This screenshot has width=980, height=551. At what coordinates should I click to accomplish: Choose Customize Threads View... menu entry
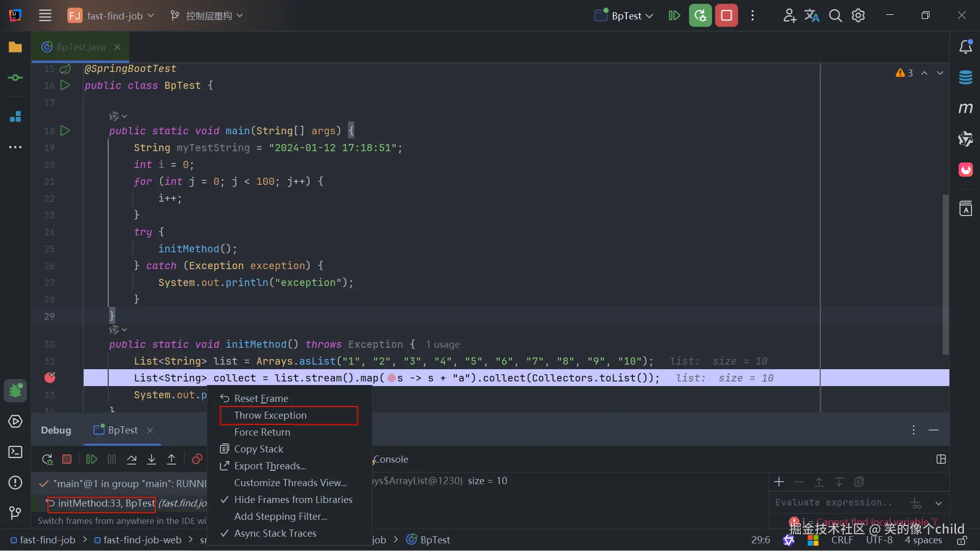pyautogui.click(x=290, y=483)
